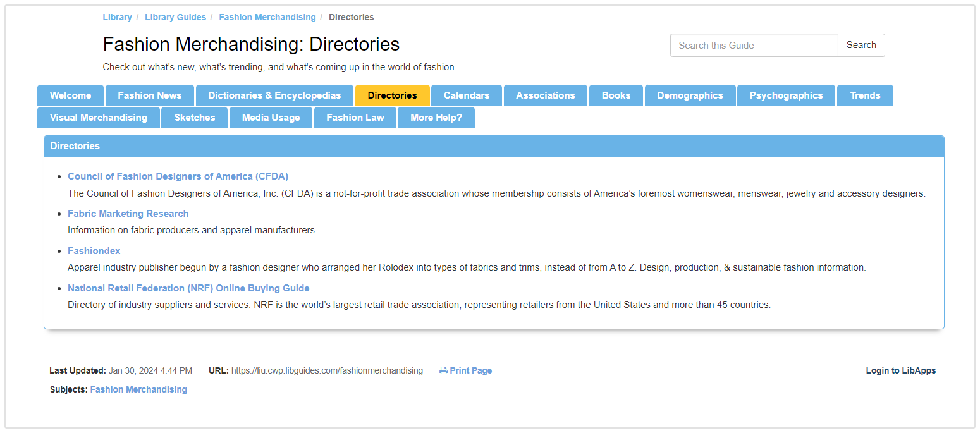Visit the Fashiondex directory link

94,251
